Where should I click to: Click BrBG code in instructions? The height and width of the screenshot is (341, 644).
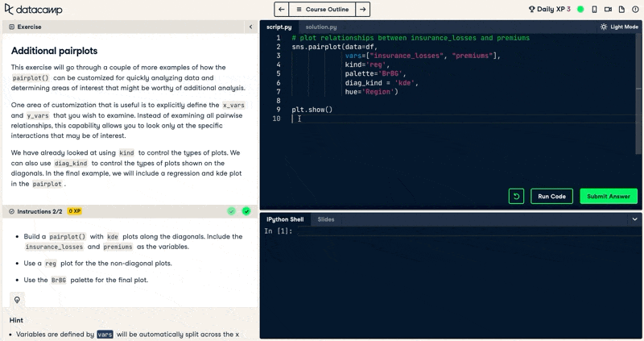58,280
